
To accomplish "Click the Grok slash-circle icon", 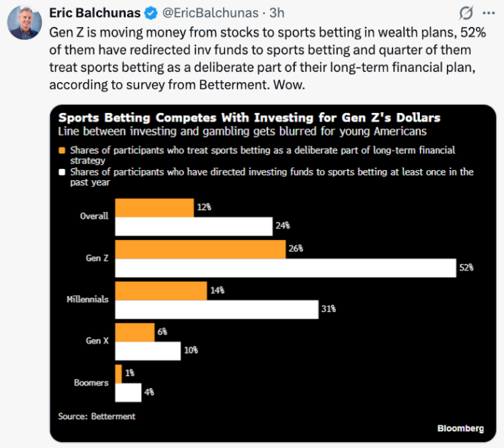I will coord(466,13).
